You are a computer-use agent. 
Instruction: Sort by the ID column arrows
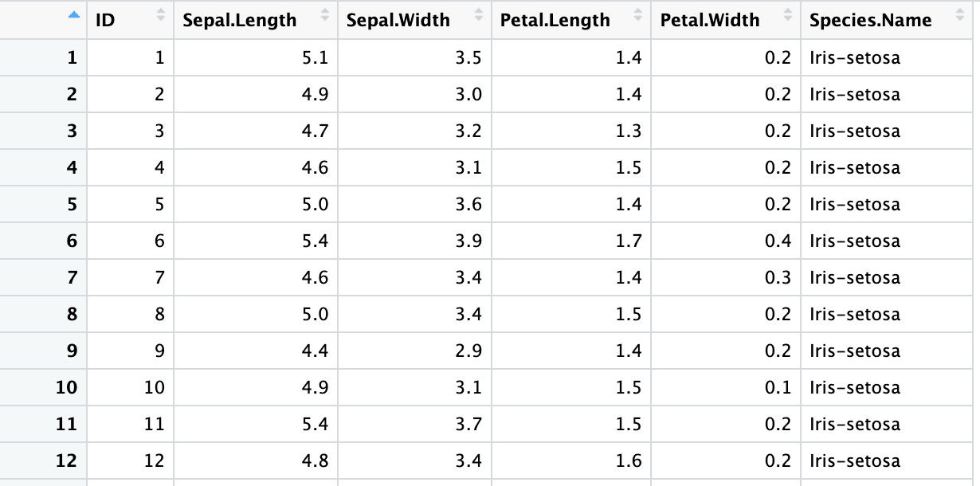pyautogui.click(x=160, y=14)
